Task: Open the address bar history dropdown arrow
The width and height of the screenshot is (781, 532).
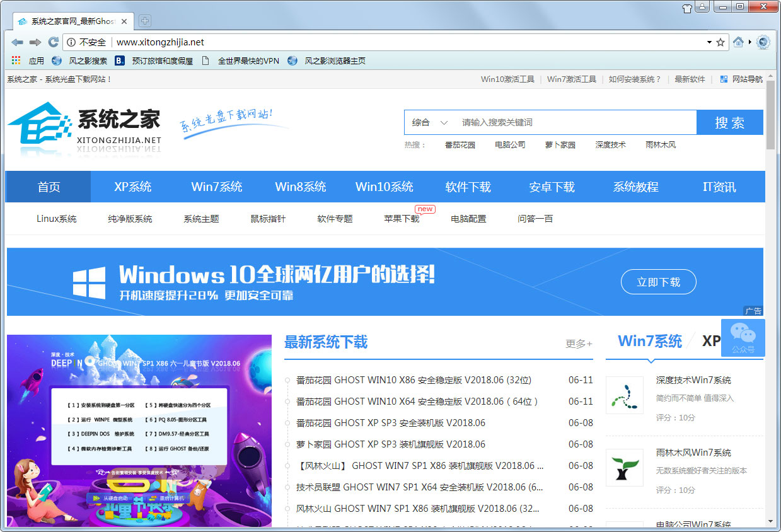Action: (x=709, y=42)
